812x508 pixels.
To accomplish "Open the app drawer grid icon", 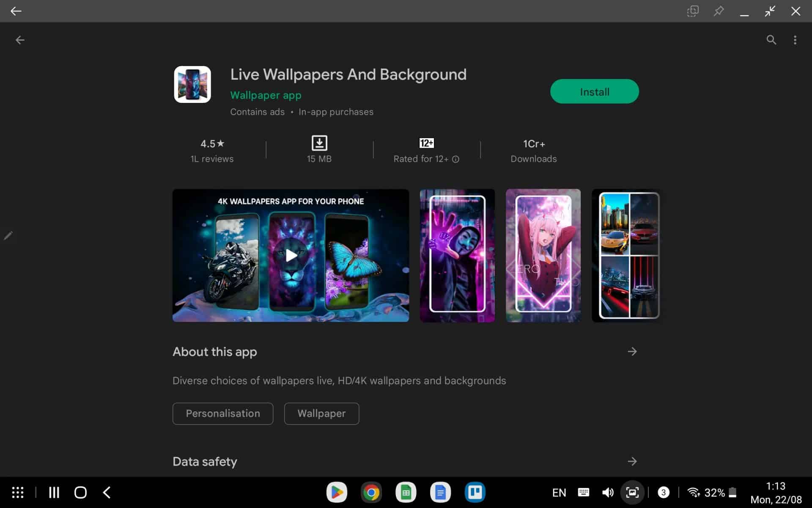I will [x=17, y=492].
